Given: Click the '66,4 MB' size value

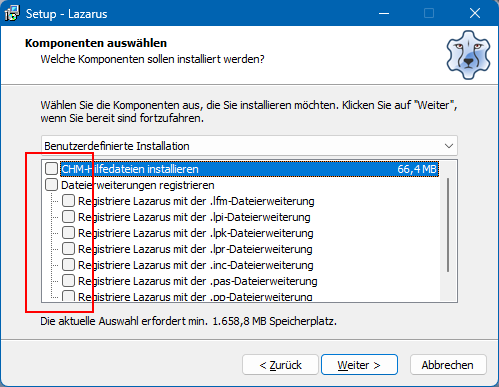Looking at the screenshot, I should [417, 169].
